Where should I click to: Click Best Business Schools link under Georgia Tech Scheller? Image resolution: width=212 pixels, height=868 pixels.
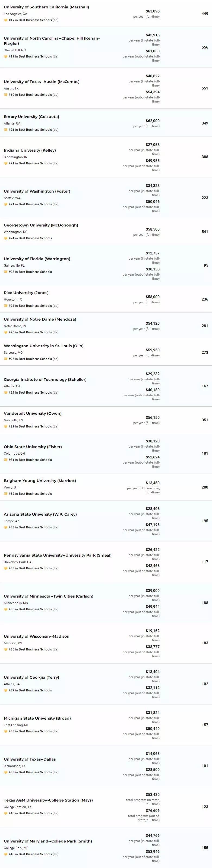tap(35, 393)
